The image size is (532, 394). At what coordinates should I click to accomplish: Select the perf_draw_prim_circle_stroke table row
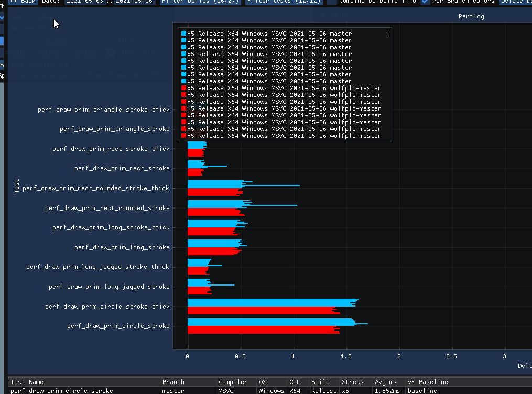[x=84, y=390]
